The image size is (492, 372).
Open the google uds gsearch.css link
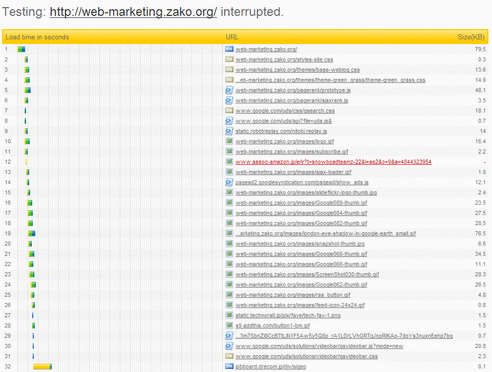(x=285, y=111)
